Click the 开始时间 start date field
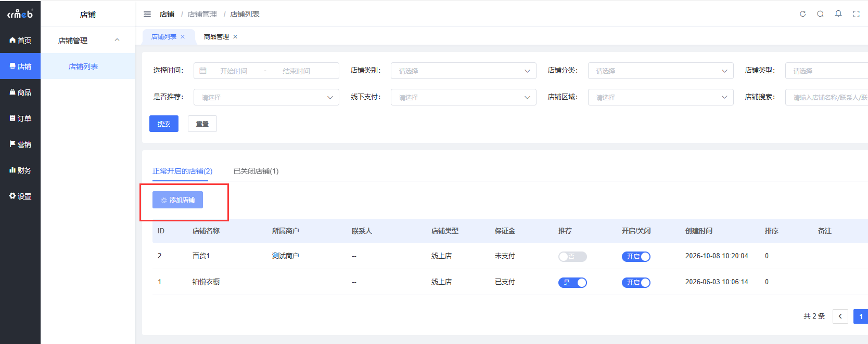Viewport: 868px width, 344px height. coord(234,71)
